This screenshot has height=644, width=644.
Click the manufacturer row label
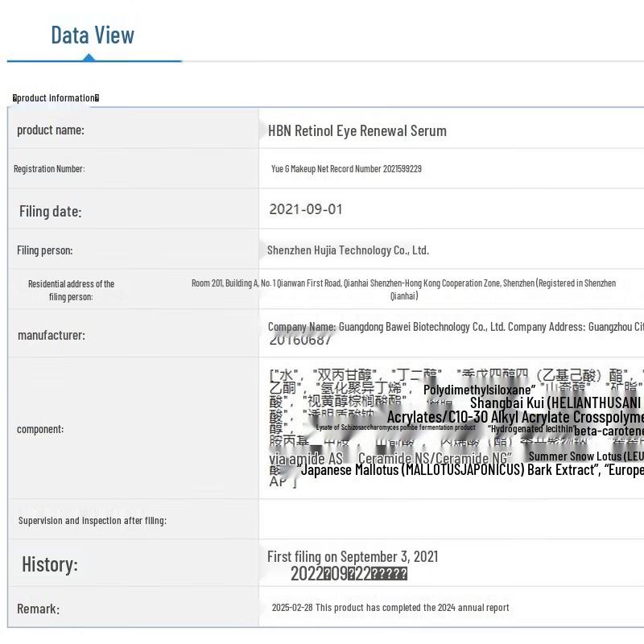click(x=51, y=335)
